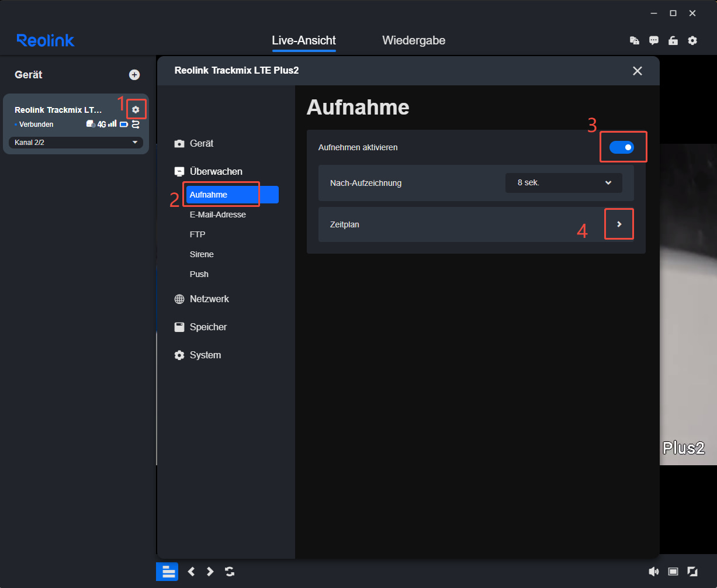Open the Trackmix camera settings gear
The image size is (717, 588).
(x=136, y=109)
